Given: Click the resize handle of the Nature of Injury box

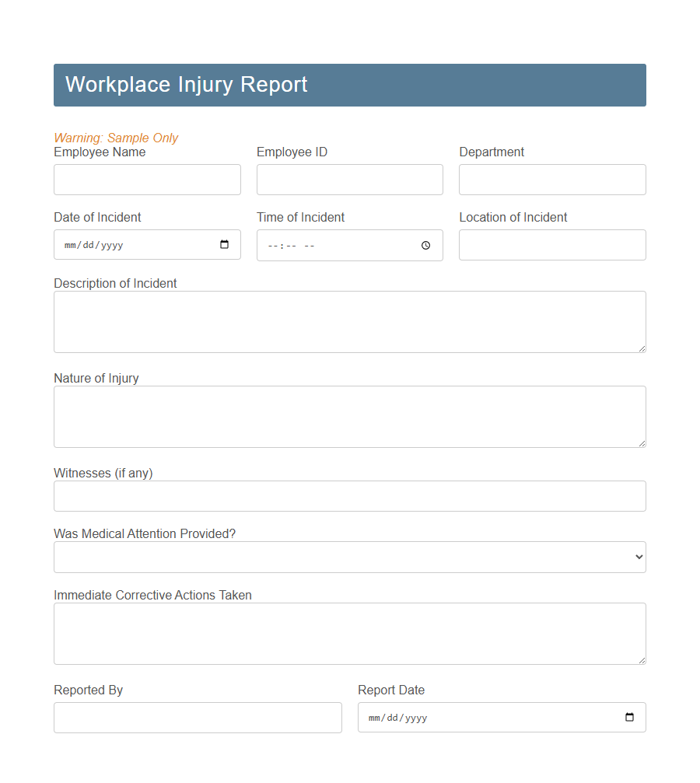Looking at the screenshot, I should point(642,443).
